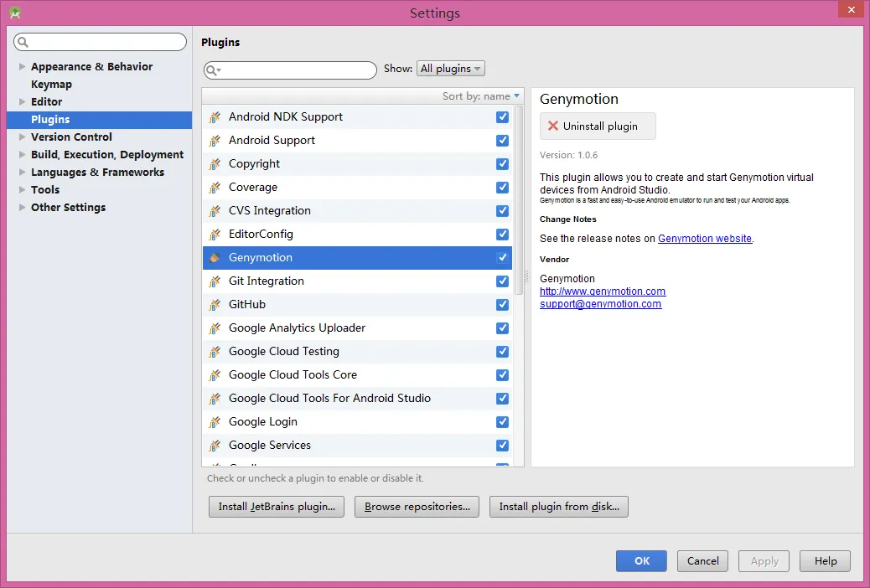Screen dimensions: 870x588
Task: Expand the Languages & Frameworks node
Action: 22,172
